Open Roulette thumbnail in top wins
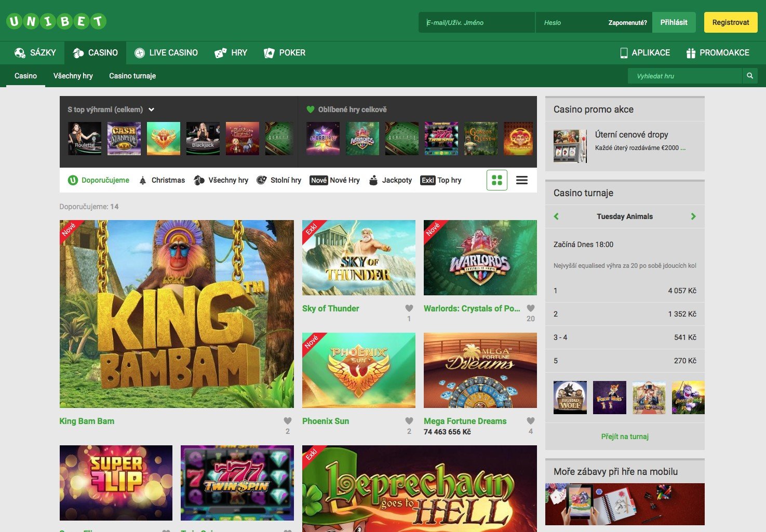This screenshot has width=766, height=532. pos(85,139)
